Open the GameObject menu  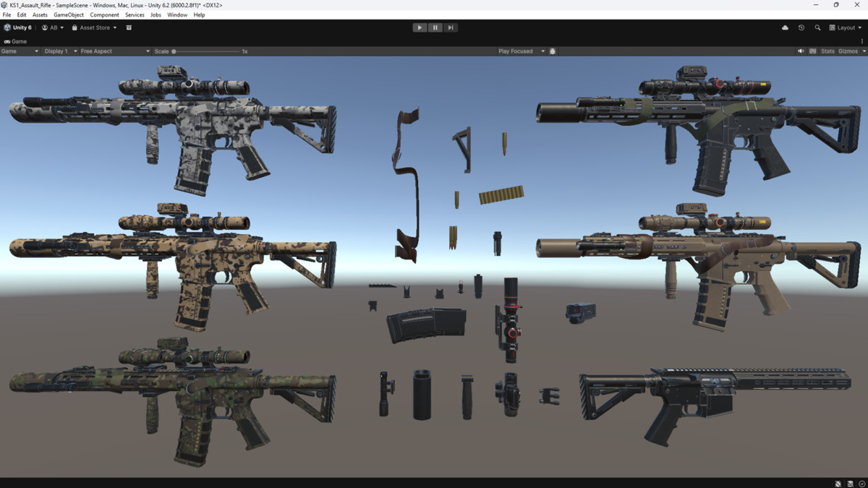pos(68,14)
